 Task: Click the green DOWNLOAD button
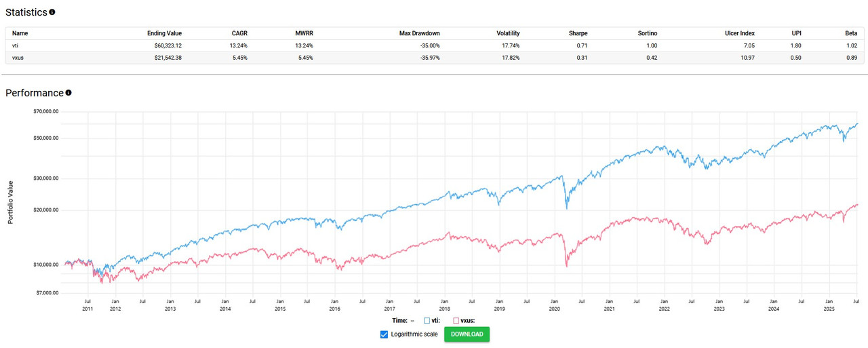[467, 334]
